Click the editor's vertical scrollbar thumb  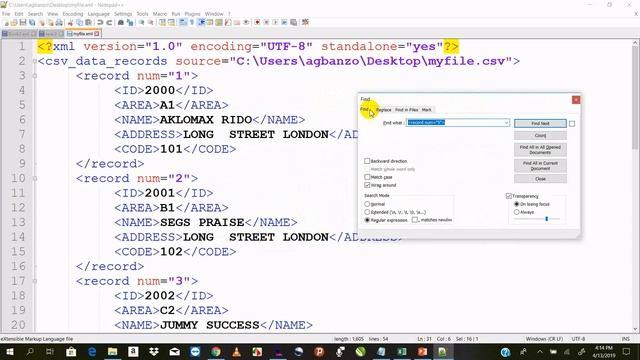click(x=635, y=98)
